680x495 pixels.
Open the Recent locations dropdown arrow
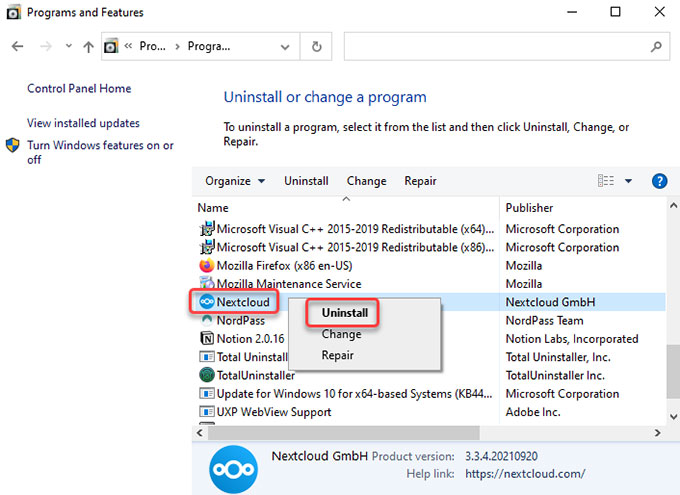pos(69,46)
